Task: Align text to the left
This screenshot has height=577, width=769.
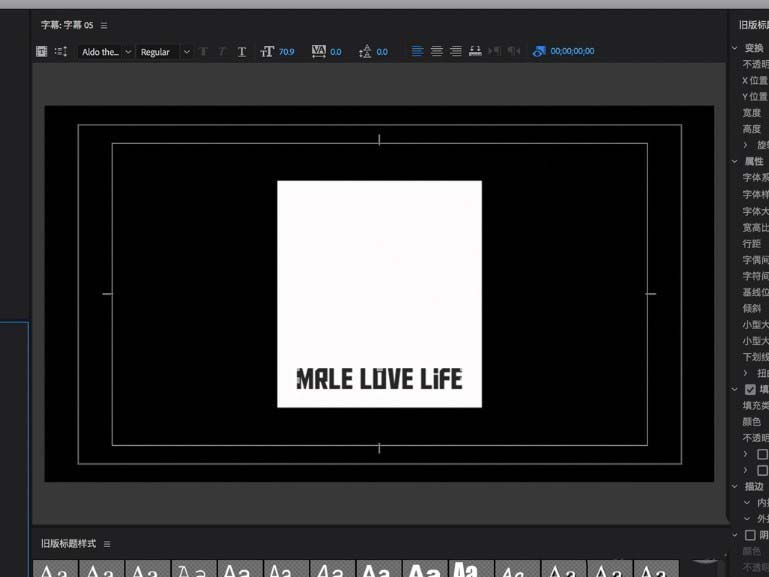Action: 418,51
